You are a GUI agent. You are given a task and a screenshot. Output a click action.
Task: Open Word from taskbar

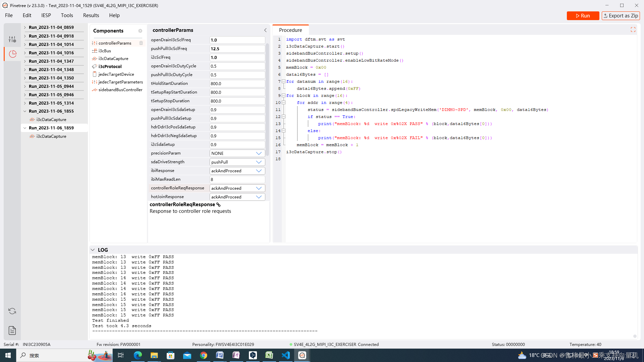[x=220, y=355]
